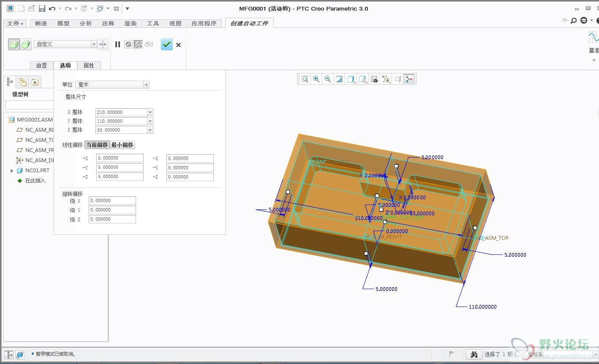
Task: Click the Zoom Out magnifier
Action: tap(327, 79)
